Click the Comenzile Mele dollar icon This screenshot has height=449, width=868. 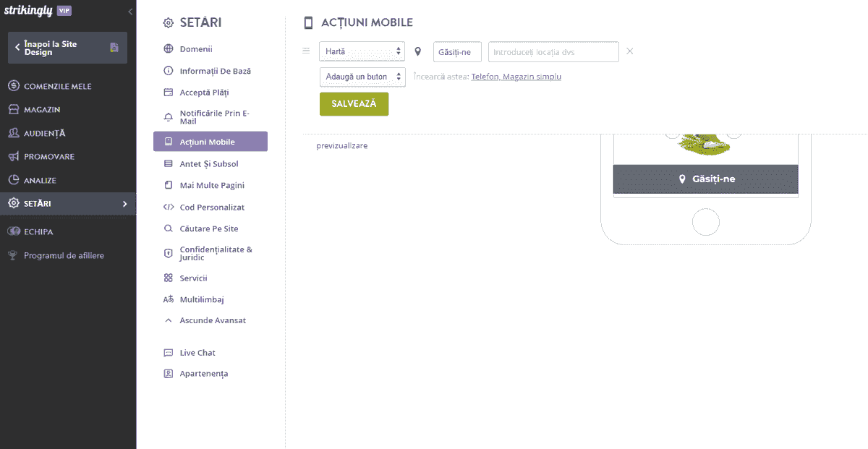click(13, 86)
